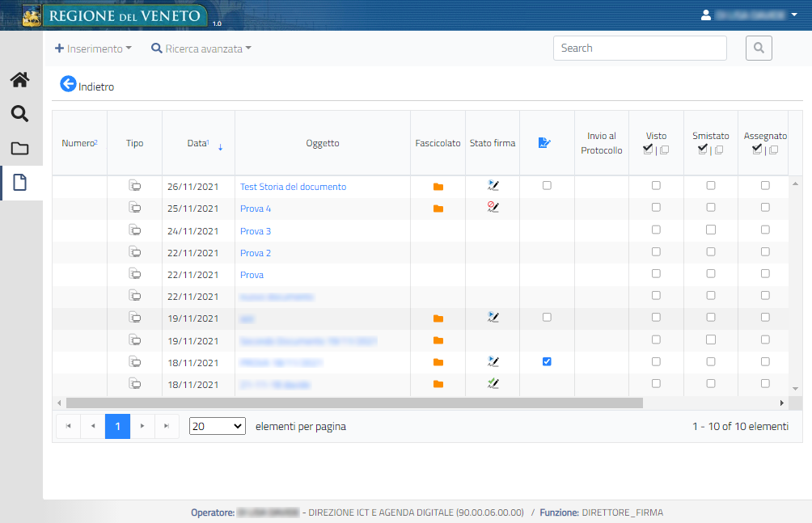812x523 pixels.
Task: Open the Prova 2 document link
Action: point(256,253)
